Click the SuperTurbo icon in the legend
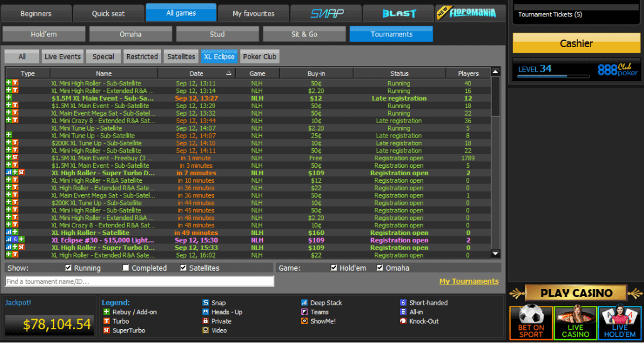The height and width of the screenshot is (343, 644). pos(106,330)
